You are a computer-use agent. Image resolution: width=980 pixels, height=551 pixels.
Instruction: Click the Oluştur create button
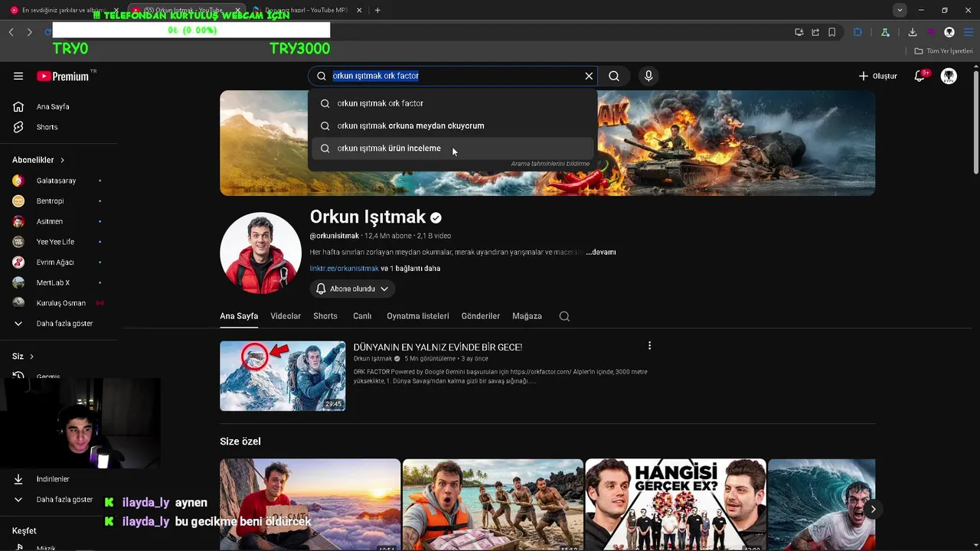tap(877, 76)
